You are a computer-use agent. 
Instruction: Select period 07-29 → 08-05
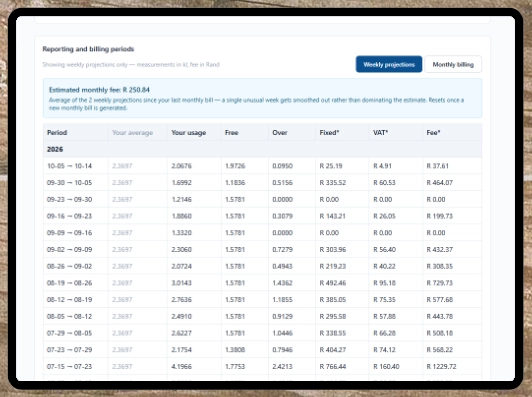pyautogui.click(x=69, y=333)
